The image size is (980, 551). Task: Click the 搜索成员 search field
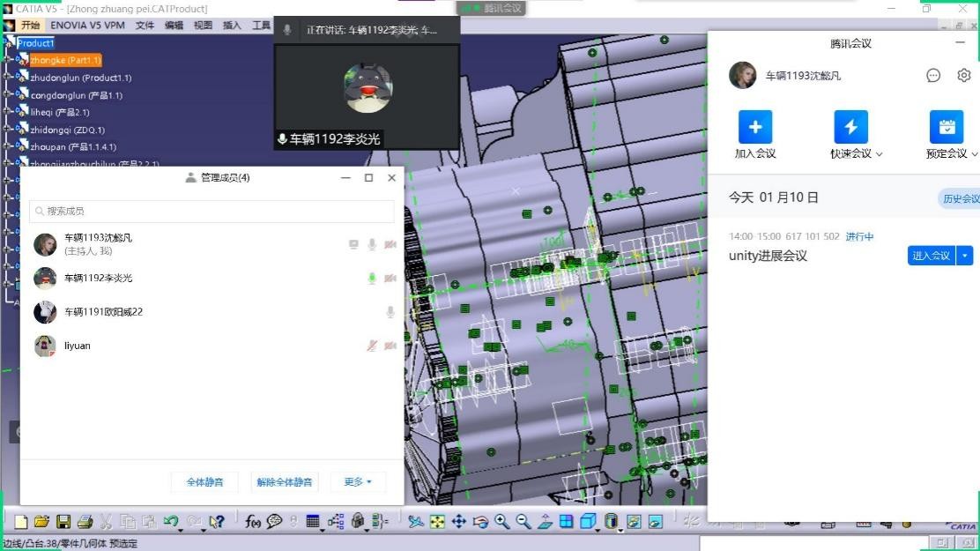click(x=212, y=212)
